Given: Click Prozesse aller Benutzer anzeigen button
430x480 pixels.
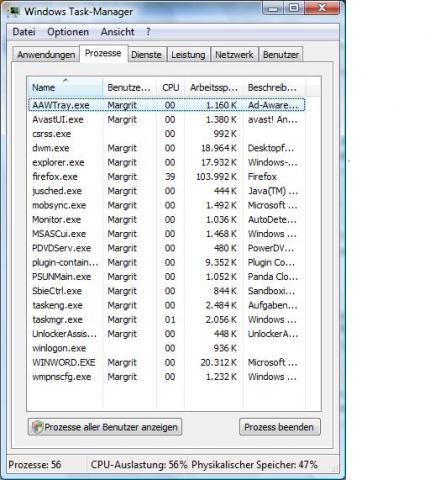Looking at the screenshot, I should point(105,427).
